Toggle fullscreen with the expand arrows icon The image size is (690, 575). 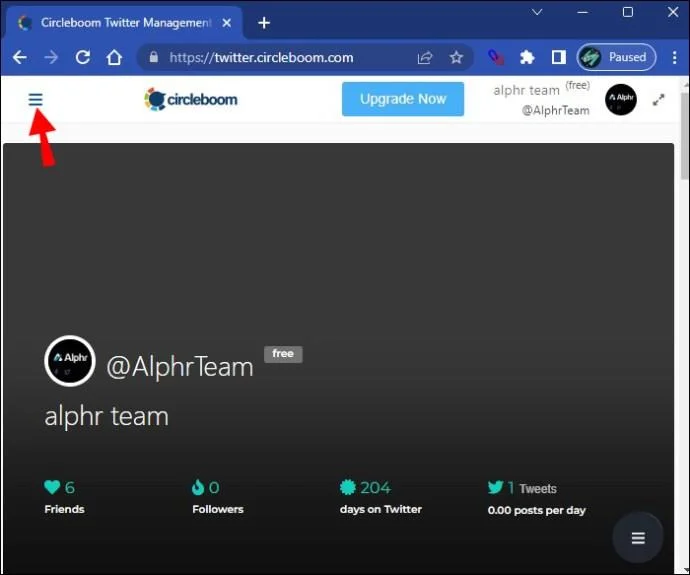tap(658, 100)
